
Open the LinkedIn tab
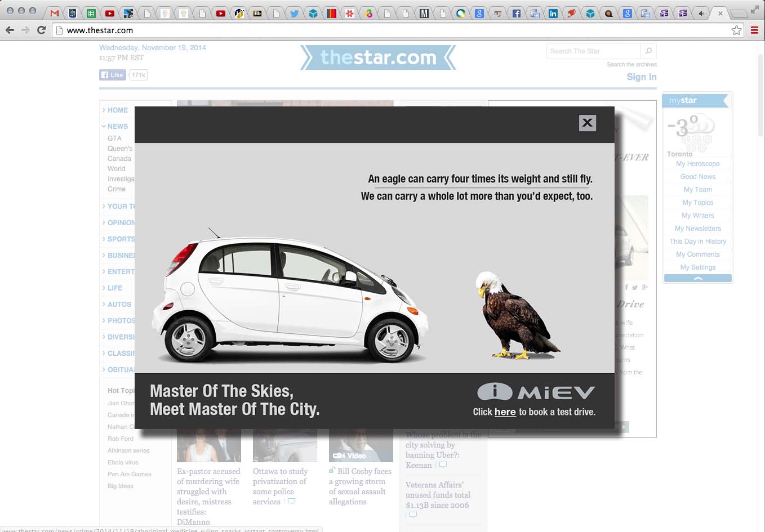[x=553, y=13]
